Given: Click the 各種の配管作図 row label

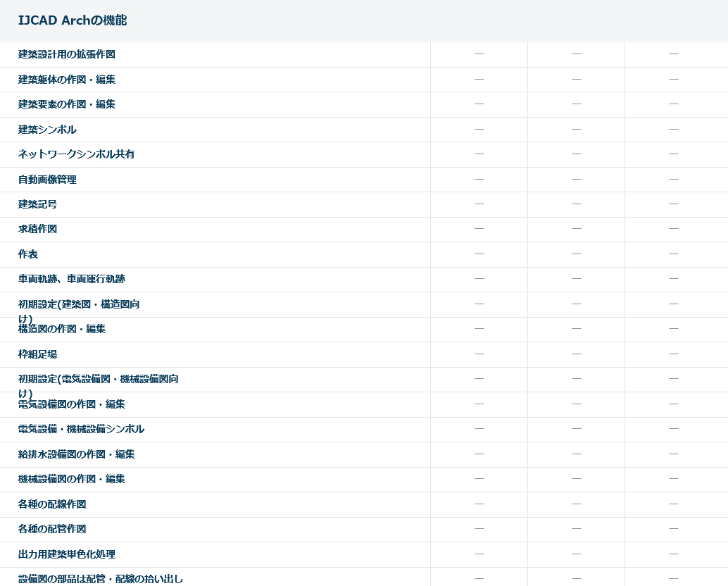Looking at the screenshot, I should click(x=52, y=529).
